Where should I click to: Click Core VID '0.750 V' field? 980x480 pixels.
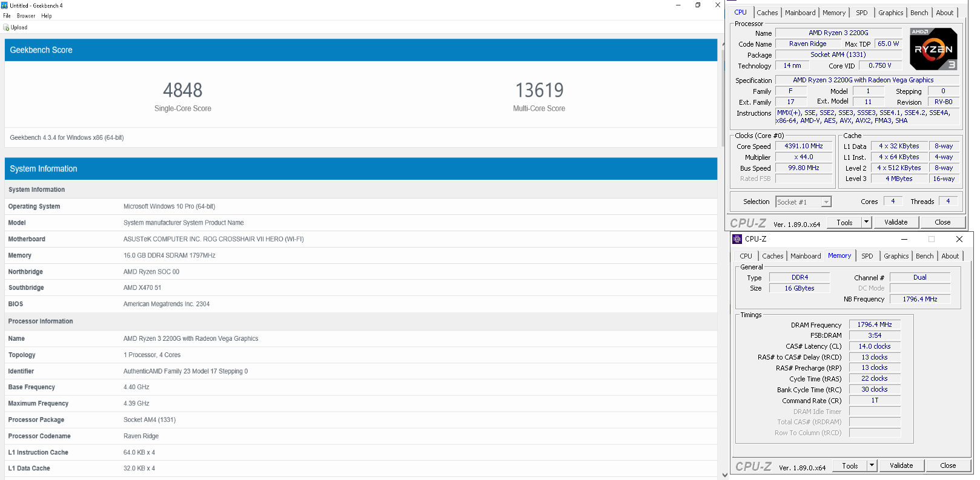click(880, 65)
